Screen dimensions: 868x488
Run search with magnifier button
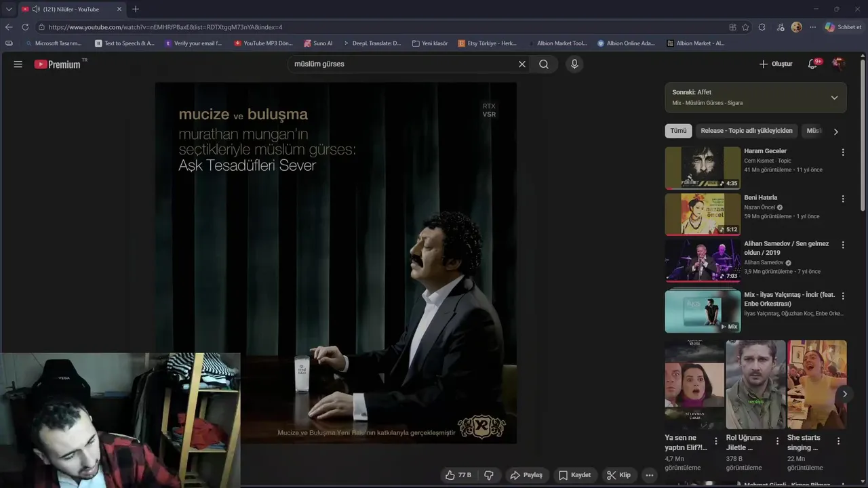tap(544, 64)
